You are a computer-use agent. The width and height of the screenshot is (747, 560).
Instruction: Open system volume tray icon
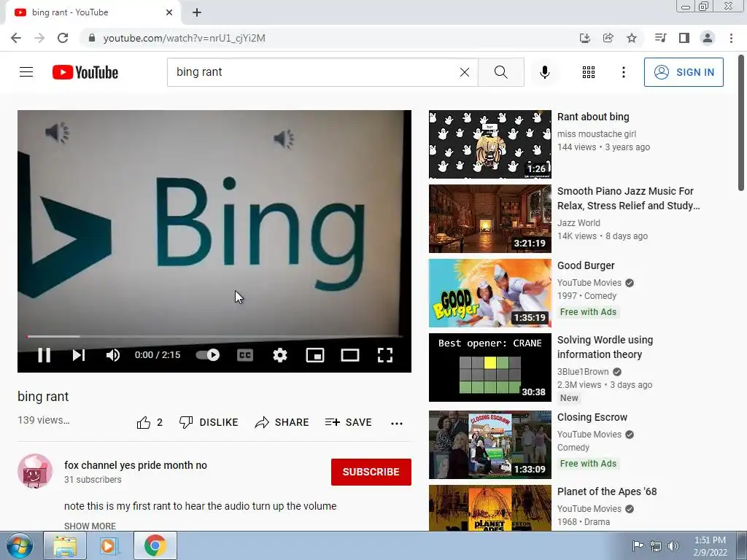click(673, 546)
